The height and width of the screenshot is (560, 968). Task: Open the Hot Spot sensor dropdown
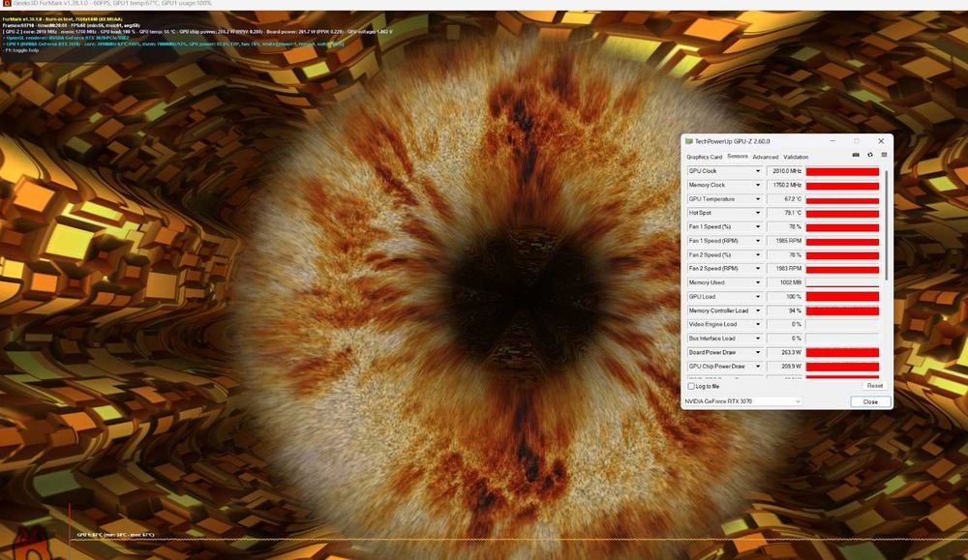click(x=758, y=213)
